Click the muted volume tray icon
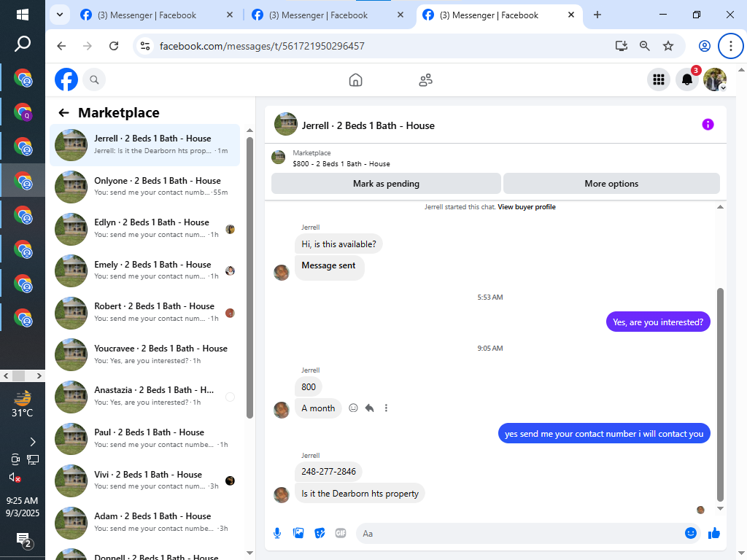 (x=15, y=478)
